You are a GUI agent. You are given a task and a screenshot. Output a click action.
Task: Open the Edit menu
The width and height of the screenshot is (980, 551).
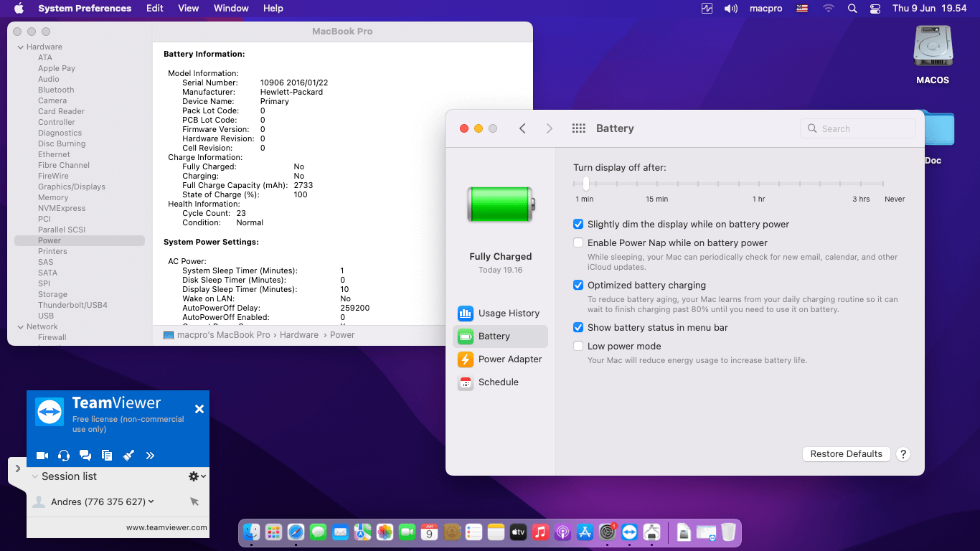(x=155, y=9)
